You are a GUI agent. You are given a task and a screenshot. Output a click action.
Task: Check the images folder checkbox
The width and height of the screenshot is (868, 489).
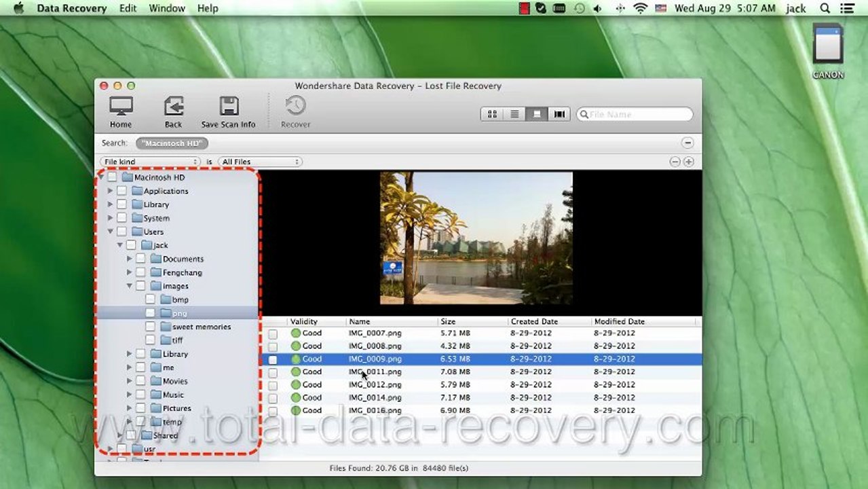[x=140, y=286]
